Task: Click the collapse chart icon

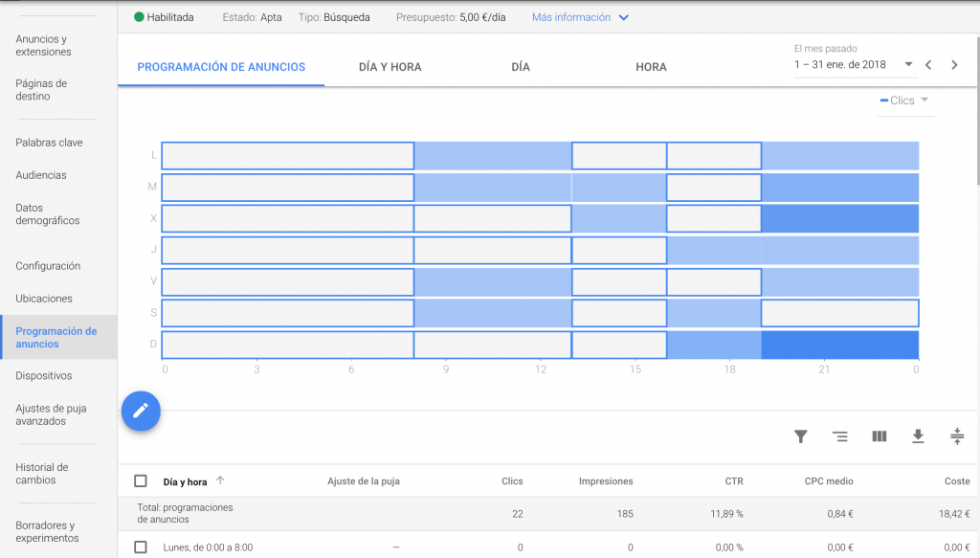Action: [x=957, y=436]
